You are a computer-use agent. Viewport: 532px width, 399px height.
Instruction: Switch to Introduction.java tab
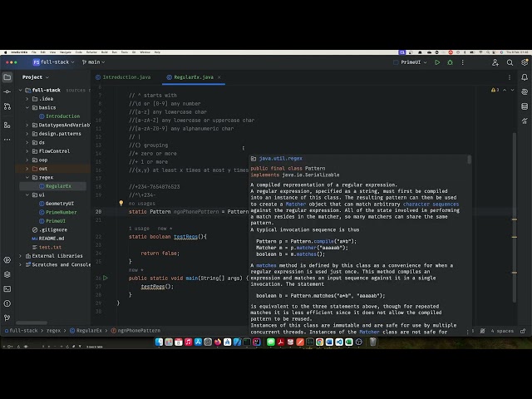click(123, 77)
